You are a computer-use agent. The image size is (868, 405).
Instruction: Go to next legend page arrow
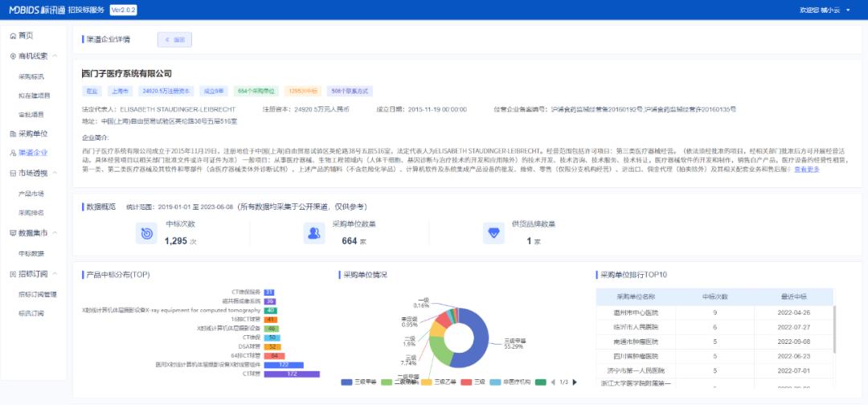coord(575,382)
